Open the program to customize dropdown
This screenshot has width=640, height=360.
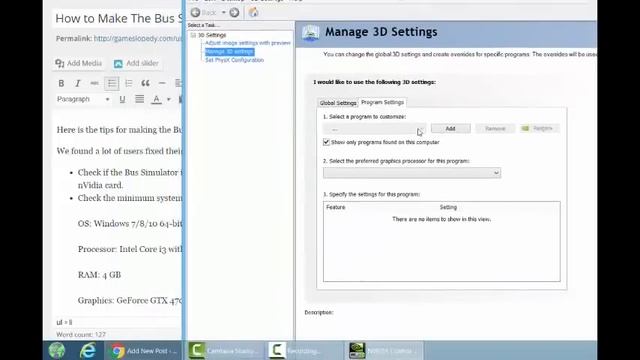[374, 129]
